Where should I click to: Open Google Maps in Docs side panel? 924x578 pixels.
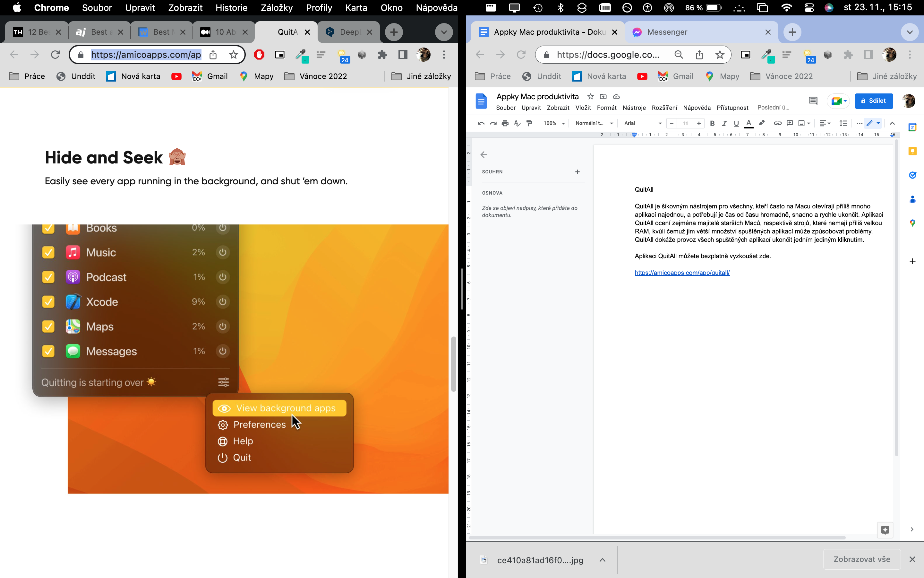tap(912, 223)
